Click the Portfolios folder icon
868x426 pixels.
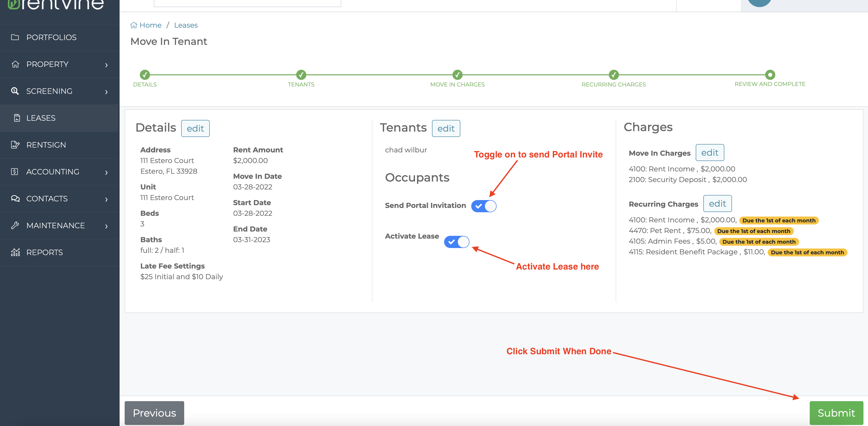15,37
